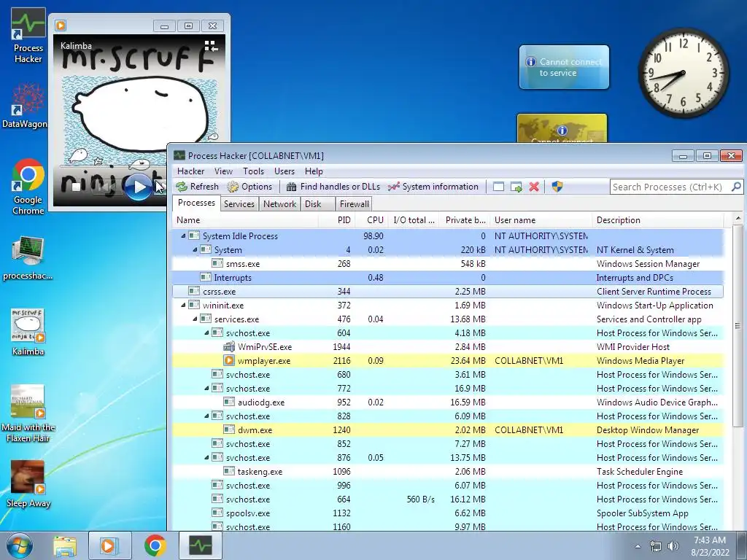Select the spoolsv.exe process row
The height and width of the screenshot is (560, 747).
pyautogui.click(x=448, y=513)
